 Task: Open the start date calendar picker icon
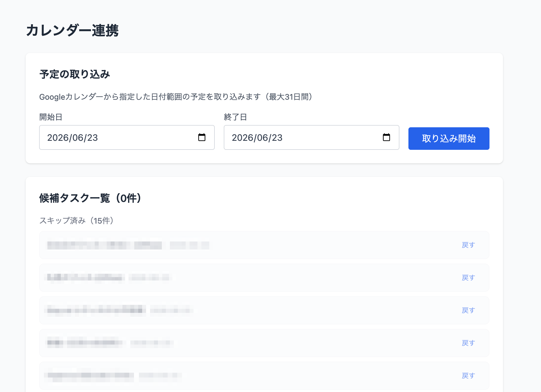pyautogui.click(x=202, y=137)
